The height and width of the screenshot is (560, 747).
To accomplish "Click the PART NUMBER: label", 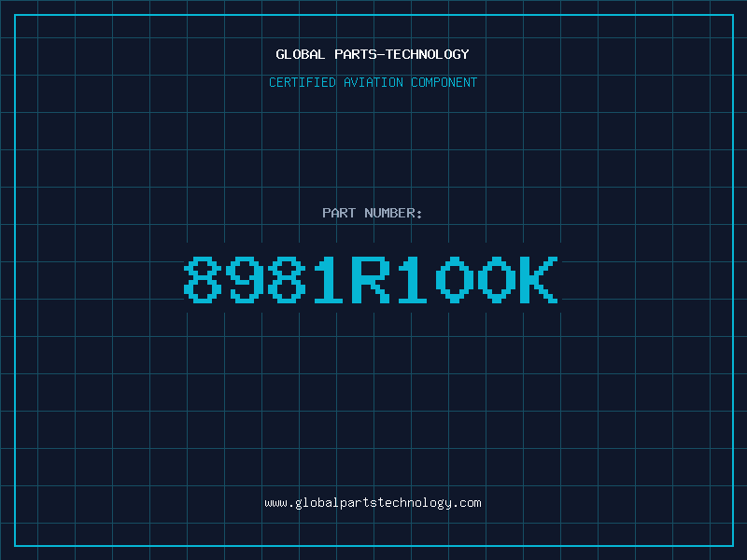I will 372,213.
